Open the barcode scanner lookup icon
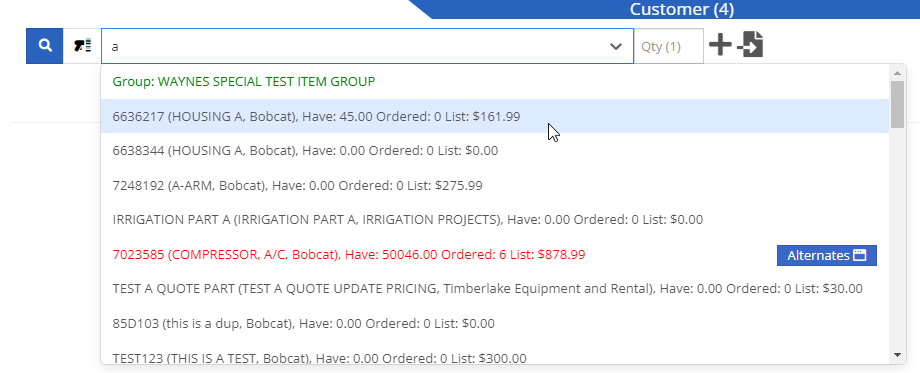This screenshot has width=920, height=373. (x=82, y=46)
